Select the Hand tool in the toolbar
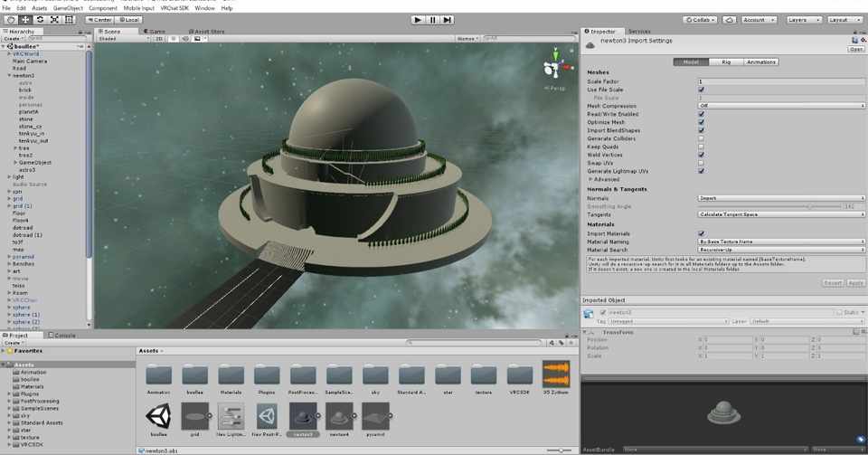The height and width of the screenshot is (455, 868). (11, 19)
